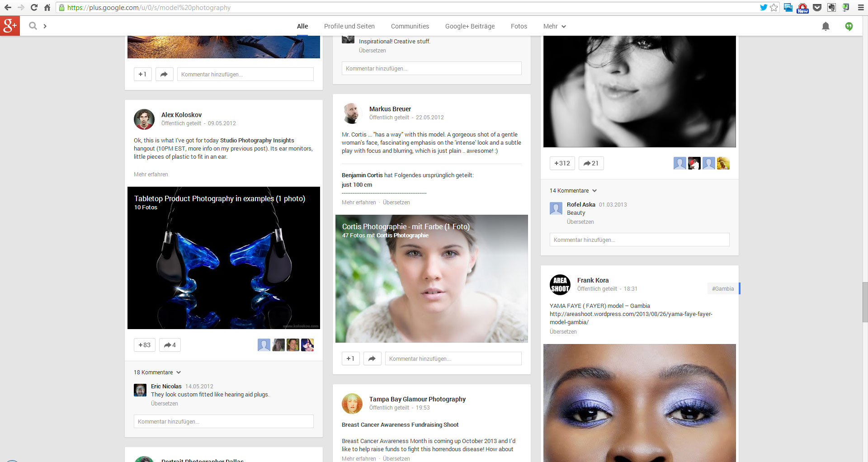Toggle the +312 button on portrait post
The image size is (868, 462).
(562, 163)
